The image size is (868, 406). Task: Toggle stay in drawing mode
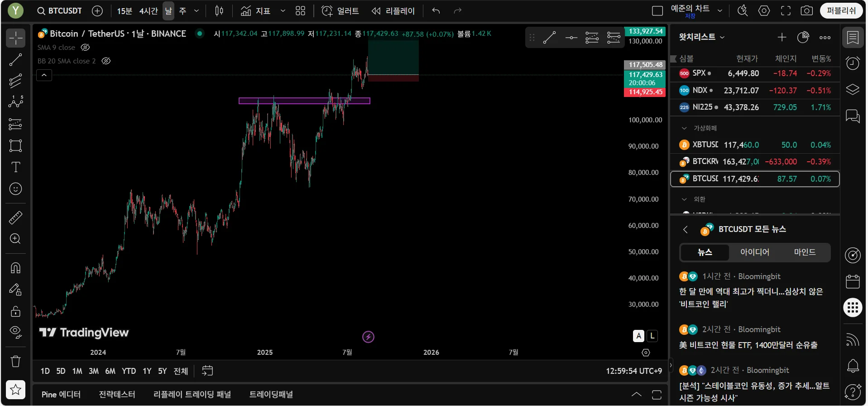[16, 290]
